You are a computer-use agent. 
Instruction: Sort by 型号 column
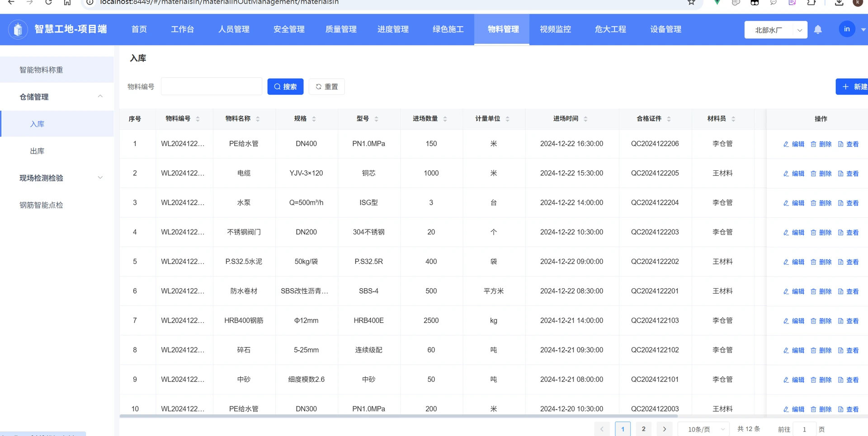(x=376, y=119)
